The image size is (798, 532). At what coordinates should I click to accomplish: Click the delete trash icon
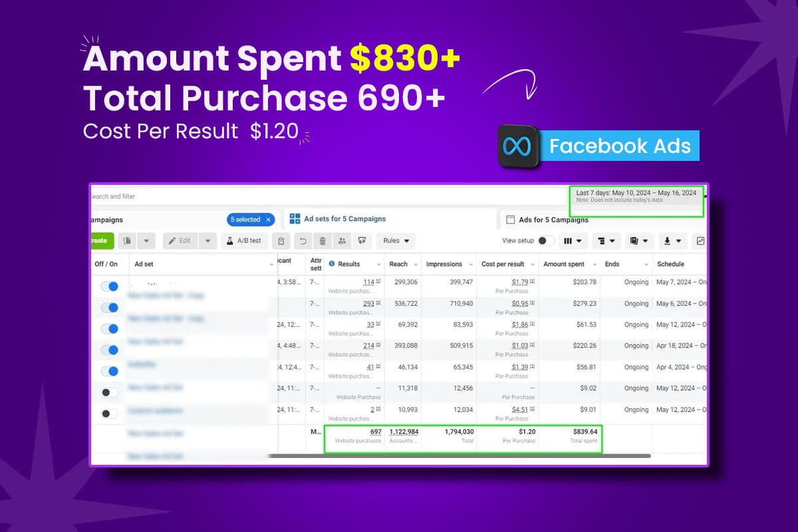pos(323,241)
